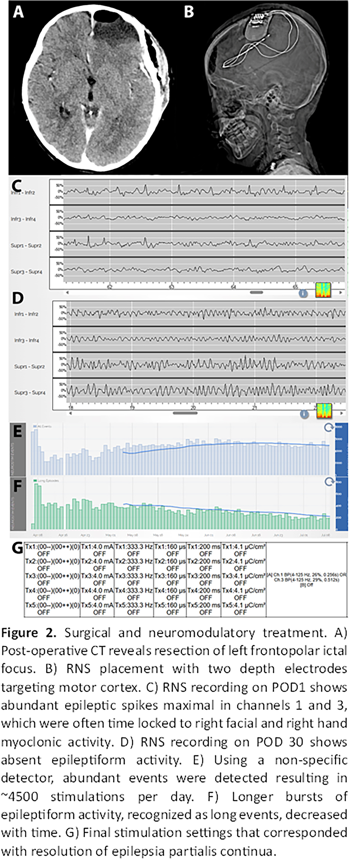Toggle the Long Episodes legend series

click(x=45, y=481)
